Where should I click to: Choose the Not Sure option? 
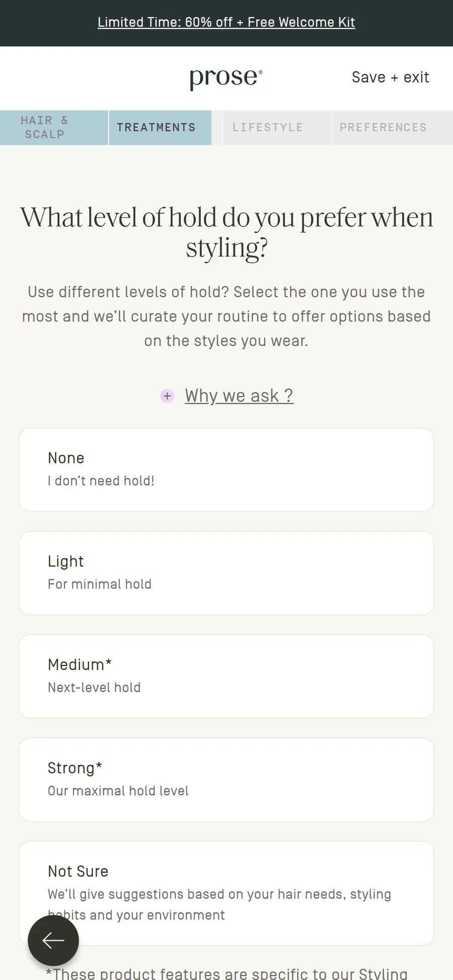tap(226, 893)
